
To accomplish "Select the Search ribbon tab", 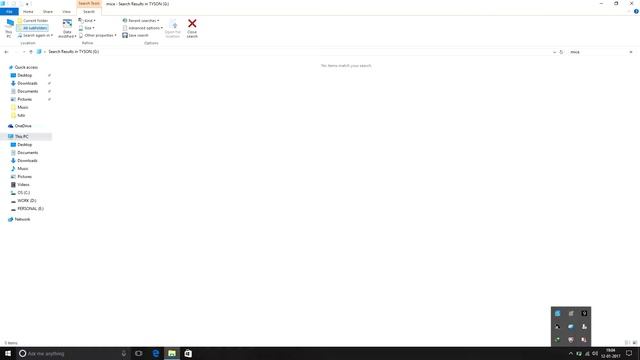I will click(89, 11).
